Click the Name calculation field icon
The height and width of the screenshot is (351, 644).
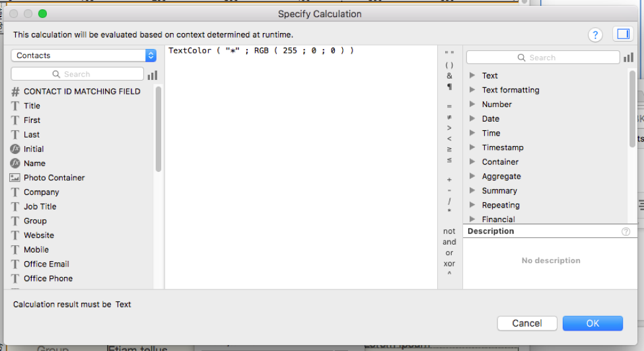pos(15,163)
